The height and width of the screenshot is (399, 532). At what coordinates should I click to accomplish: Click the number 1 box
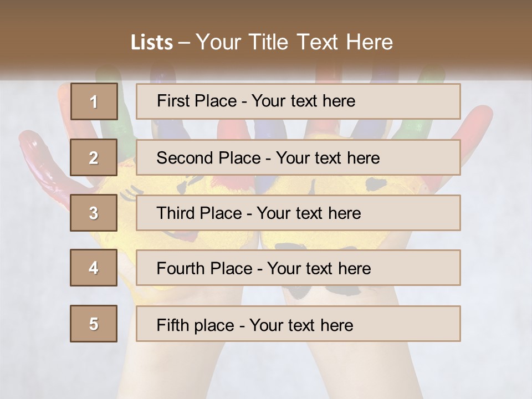coord(94,101)
